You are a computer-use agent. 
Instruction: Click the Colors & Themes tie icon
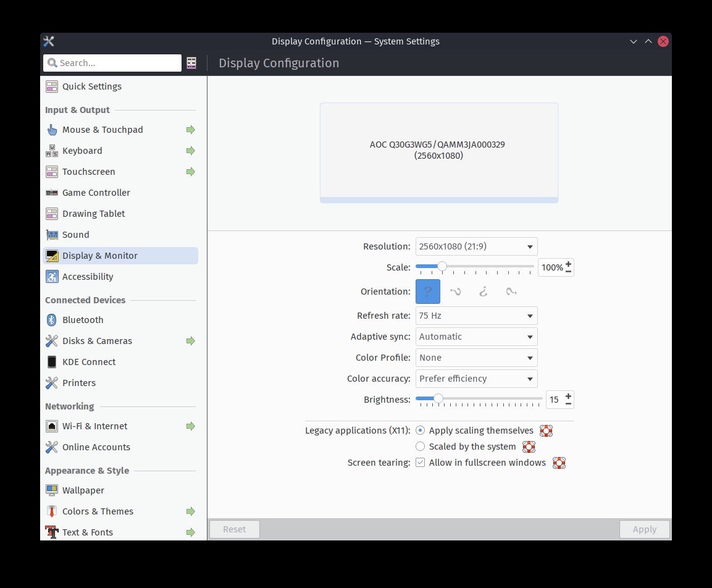coord(52,511)
